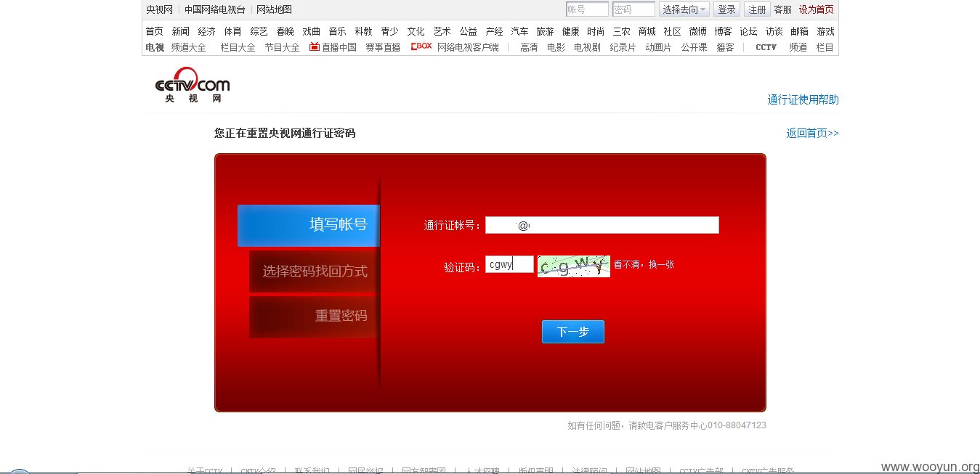The width and height of the screenshot is (980, 474).
Task: Click the 登录 button
Action: point(726,9)
